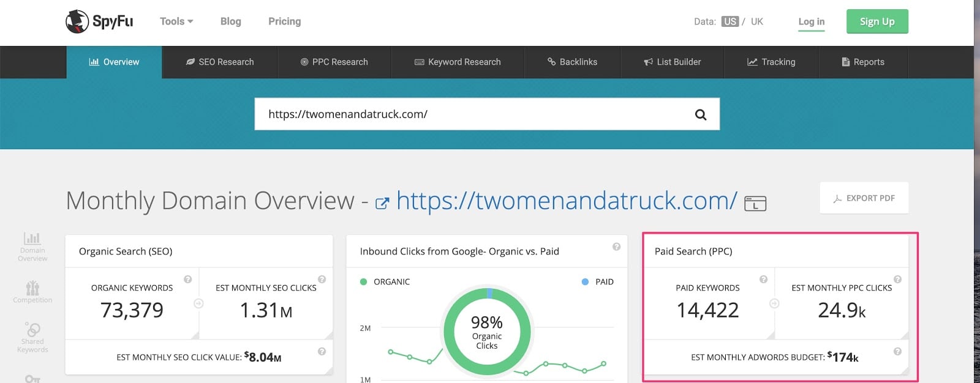Click the Export PDF button
The width and height of the screenshot is (980, 383).
pyautogui.click(x=864, y=198)
